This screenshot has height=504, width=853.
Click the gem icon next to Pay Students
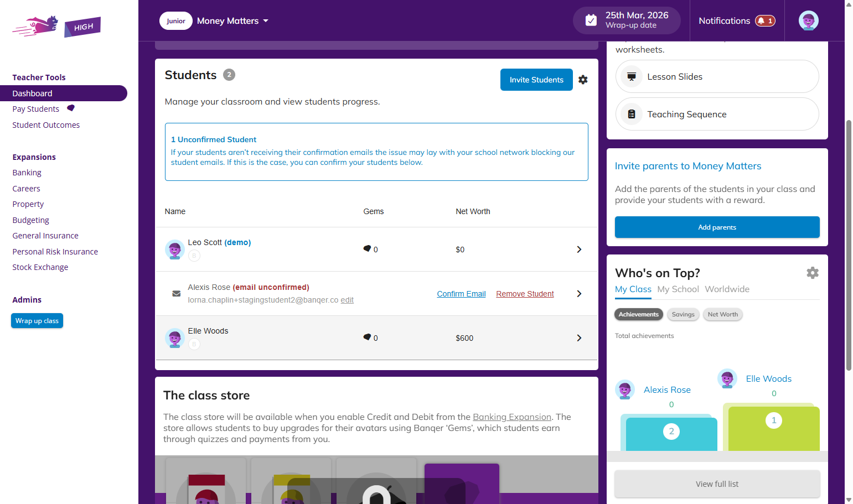pos(71,108)
